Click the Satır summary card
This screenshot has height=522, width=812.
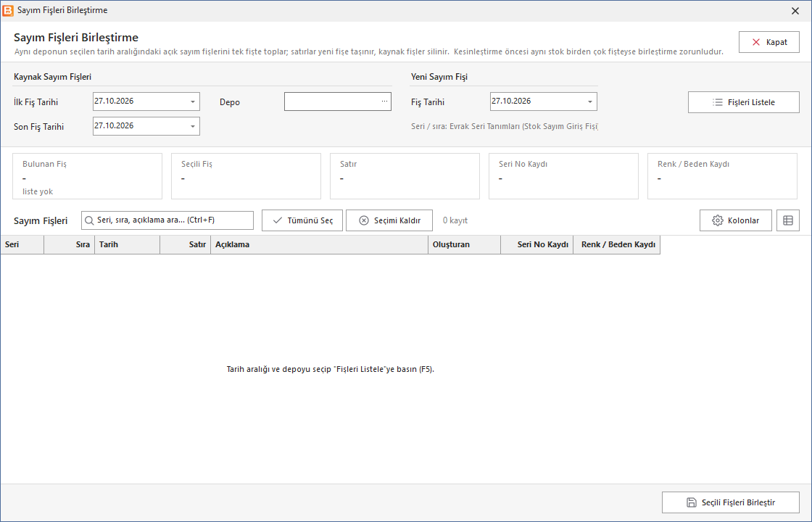point(405,176)
